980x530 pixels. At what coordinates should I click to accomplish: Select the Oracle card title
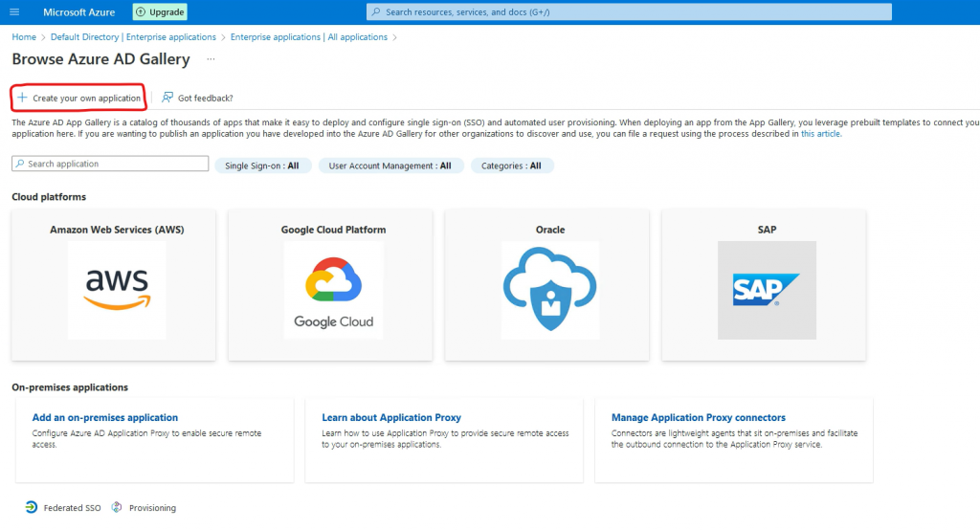(x=550, y=230)
